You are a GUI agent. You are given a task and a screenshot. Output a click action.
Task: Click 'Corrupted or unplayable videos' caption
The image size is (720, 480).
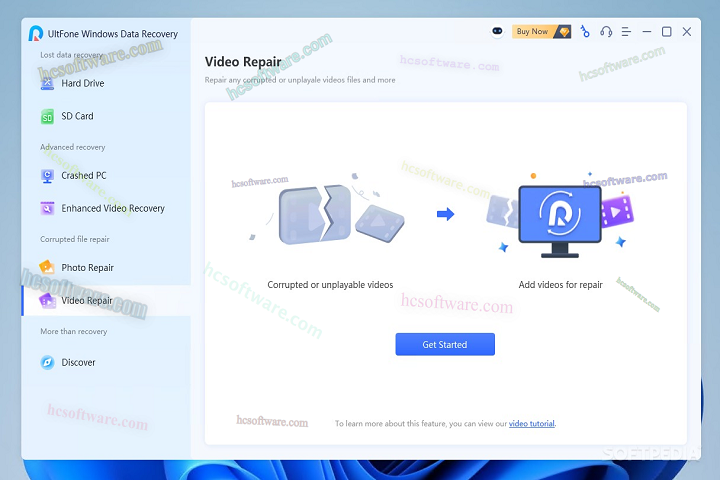[330, 285]
